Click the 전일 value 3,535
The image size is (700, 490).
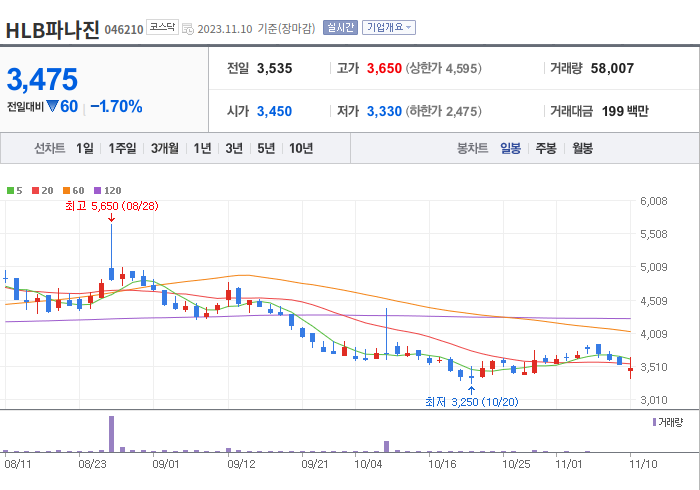(274, 68)
